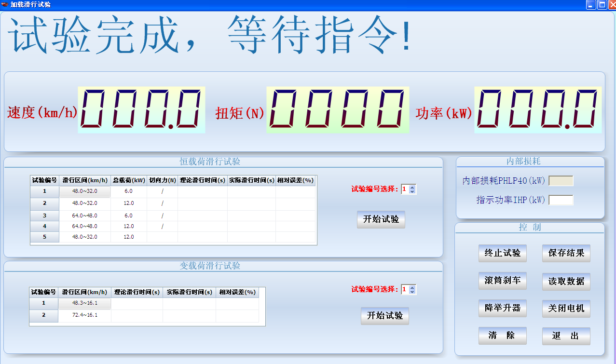
Task: Click the 读取数据 (read data) button
Action: coord(565,281)
